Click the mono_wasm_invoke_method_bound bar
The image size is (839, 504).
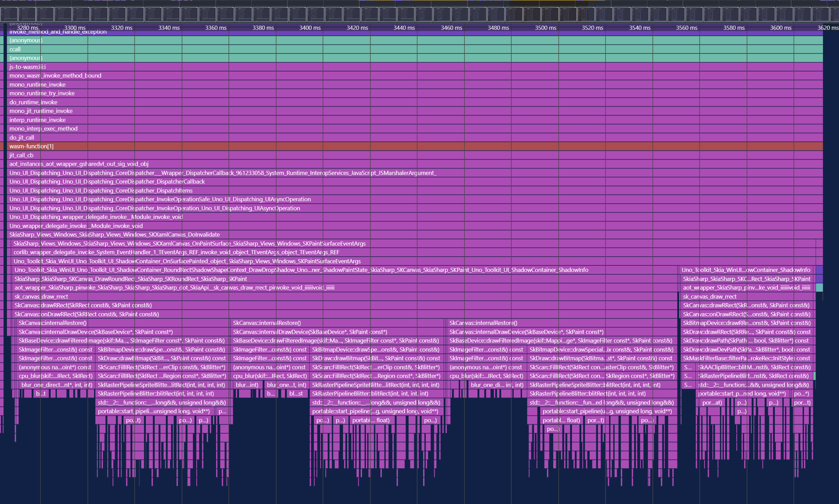click(55, 76)
